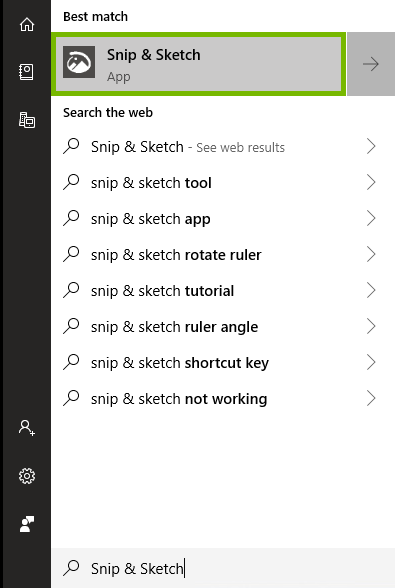395x588 pixels.
Task: Click magnifier icon beside 'snip & sketch shortcut key'
Action: click(x=71, y=362)
